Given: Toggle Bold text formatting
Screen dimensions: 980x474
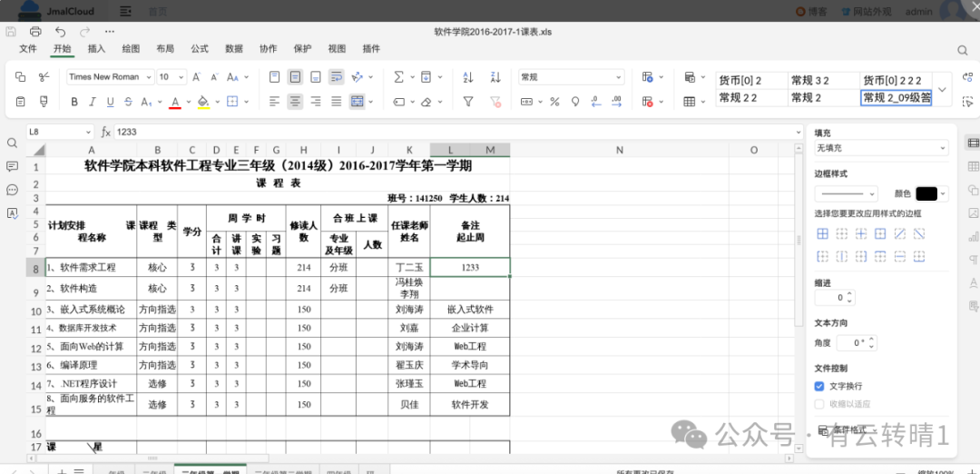Looking at the screenshot, I should pos(74,102).
